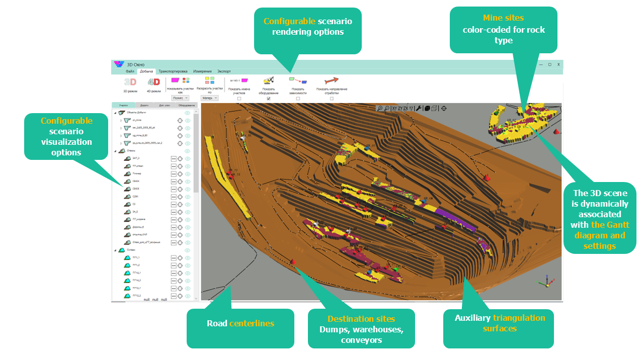Open the wrench settings in viewport toolbar
The image size is (644, 362).
click(418, 108)
